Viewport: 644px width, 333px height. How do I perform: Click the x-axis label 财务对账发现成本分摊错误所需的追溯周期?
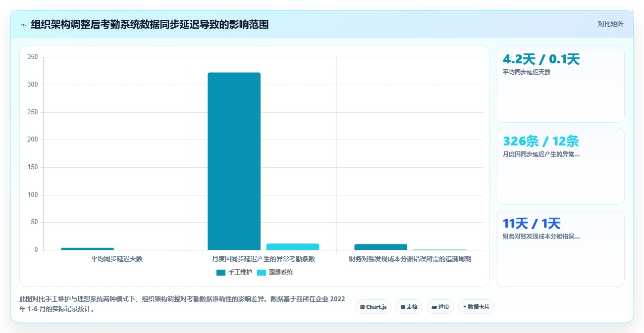(410, 259)
